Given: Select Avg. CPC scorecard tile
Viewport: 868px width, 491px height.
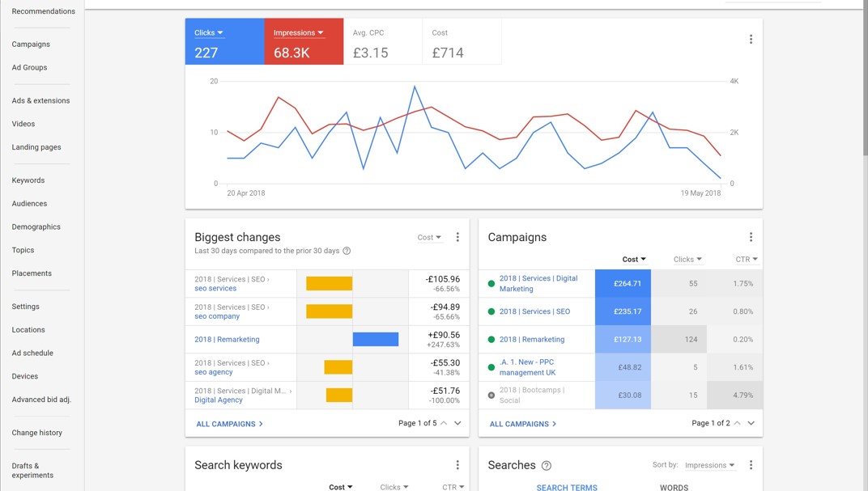Looking at the screenshot, I should tap(383, 41).
